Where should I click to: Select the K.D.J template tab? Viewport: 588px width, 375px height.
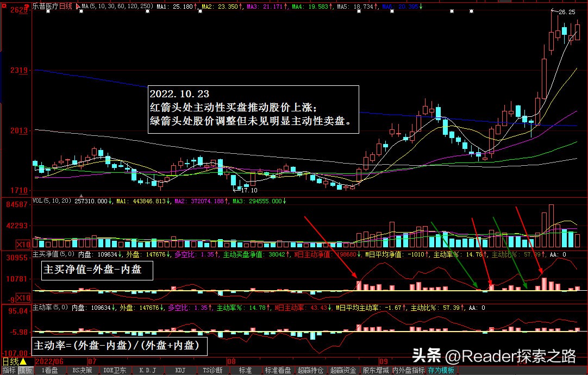(x=147, y=371)
